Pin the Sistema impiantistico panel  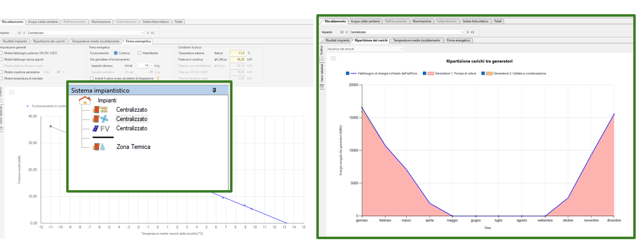tap(214, 91)
